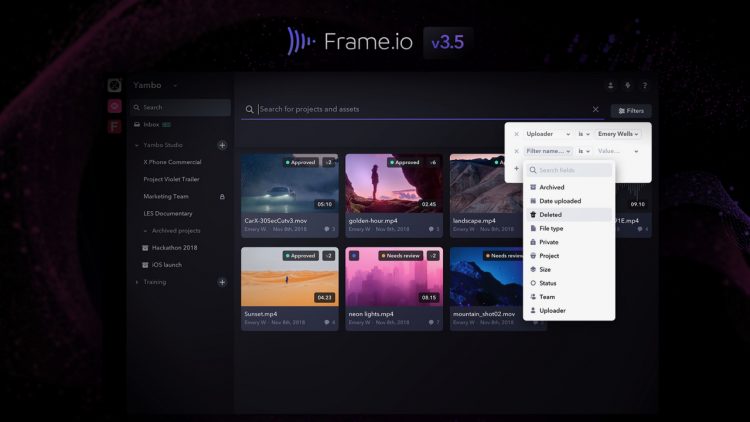Open the Inbox
750x422 pixels.
[x=152, y=124]
